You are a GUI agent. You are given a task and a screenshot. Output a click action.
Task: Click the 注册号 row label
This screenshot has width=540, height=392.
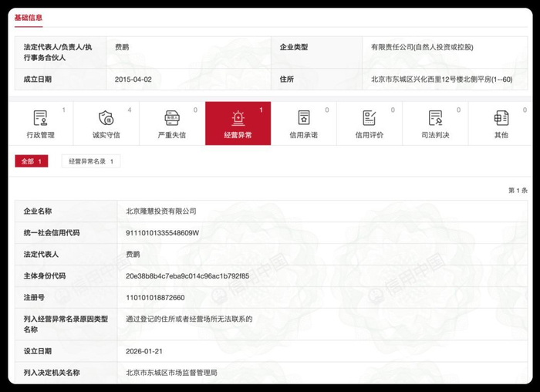point(34,298)
